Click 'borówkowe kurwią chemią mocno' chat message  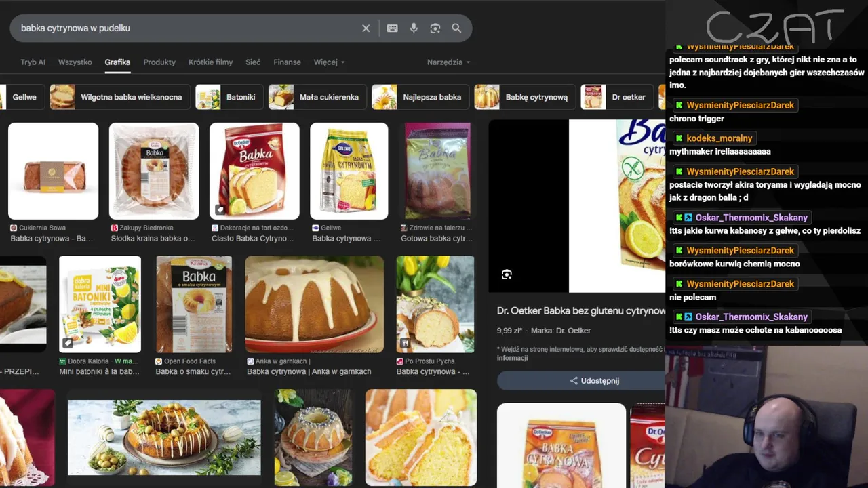[x=734, y=264]
